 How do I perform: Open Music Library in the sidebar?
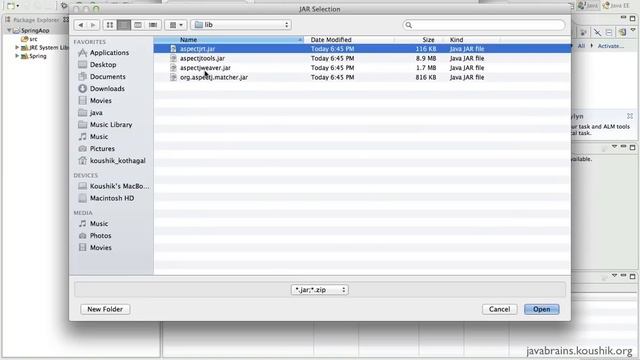point(111,124)
